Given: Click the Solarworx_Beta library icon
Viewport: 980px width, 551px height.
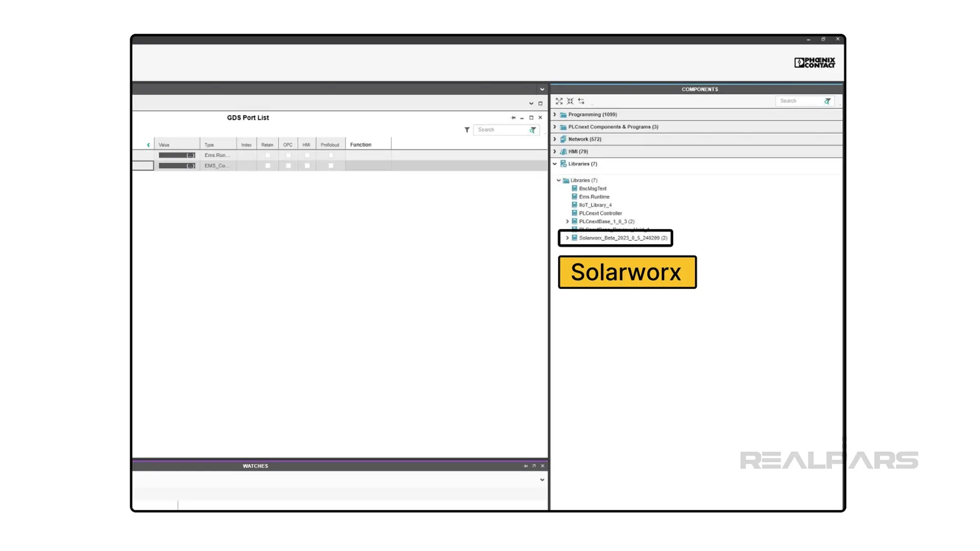Looking at the screenshot, I should pos(574,238).
